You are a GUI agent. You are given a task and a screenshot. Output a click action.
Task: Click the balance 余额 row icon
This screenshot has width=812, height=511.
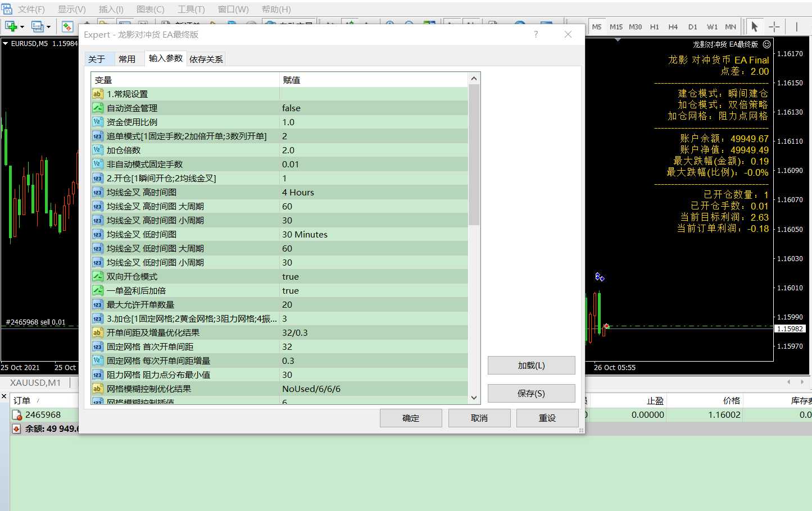click(17, 428)
